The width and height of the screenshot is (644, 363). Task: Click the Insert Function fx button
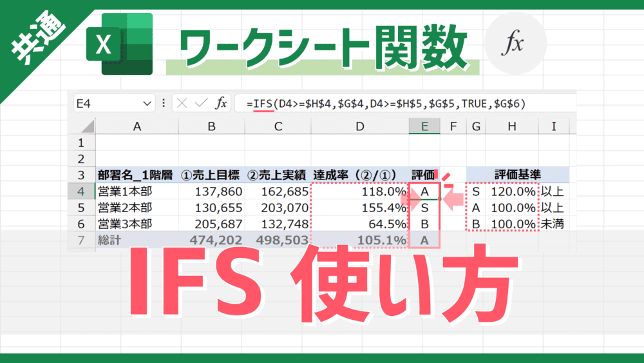pos(221,103)
